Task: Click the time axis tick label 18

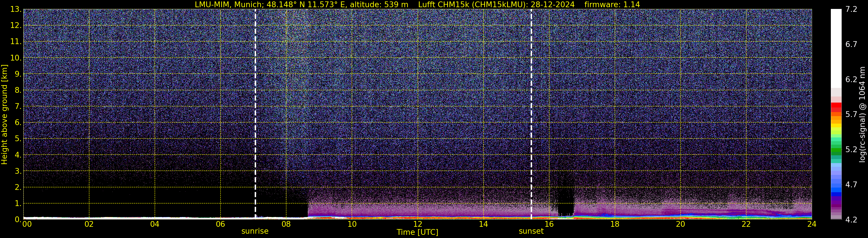Action: coord(614,224)
